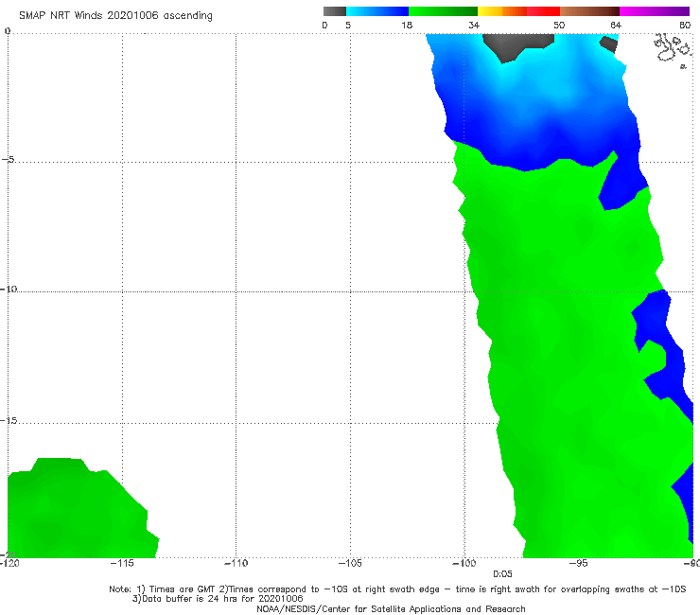Click the longitude label '-100'
The width and height of the screenshot is (700, 615).
pyautogui.click(x=464, y=563)
